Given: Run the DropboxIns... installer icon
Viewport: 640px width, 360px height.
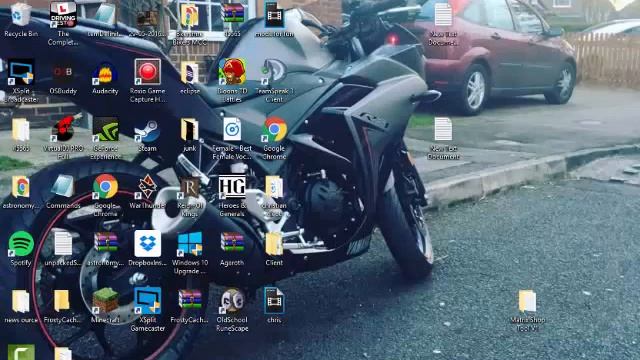Looking at the screenshot, I should [x=147, y=244].
